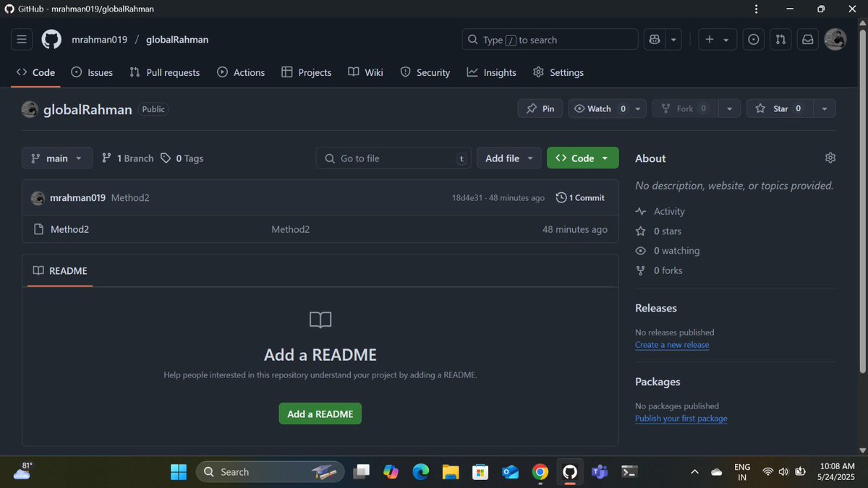Expand the Copilot dropdown arrow in header
The height and width of the screenshot is (488, 868).
tap(674, 40)
